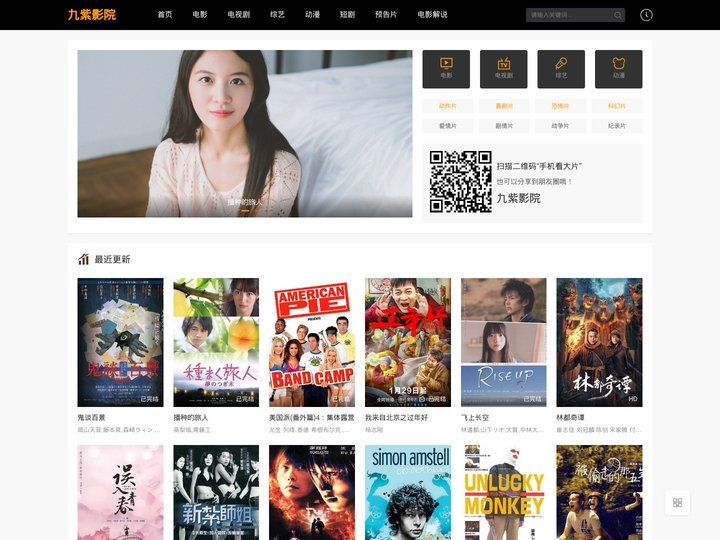Click the 我来自北京之过年好 title

point(396,417)
